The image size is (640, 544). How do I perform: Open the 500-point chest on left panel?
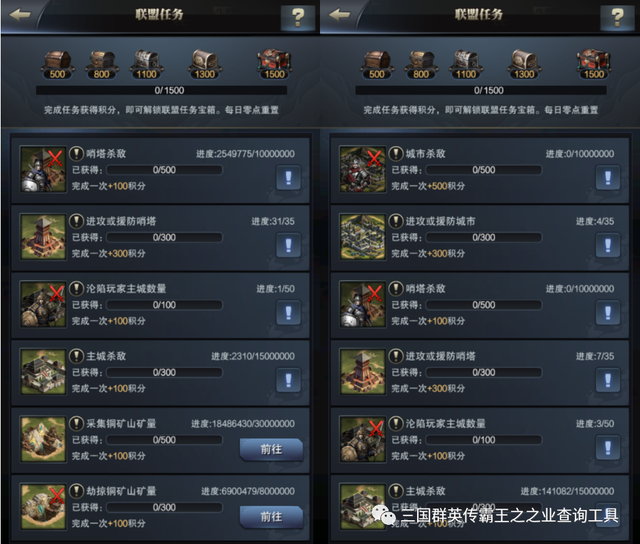[57, 64]
